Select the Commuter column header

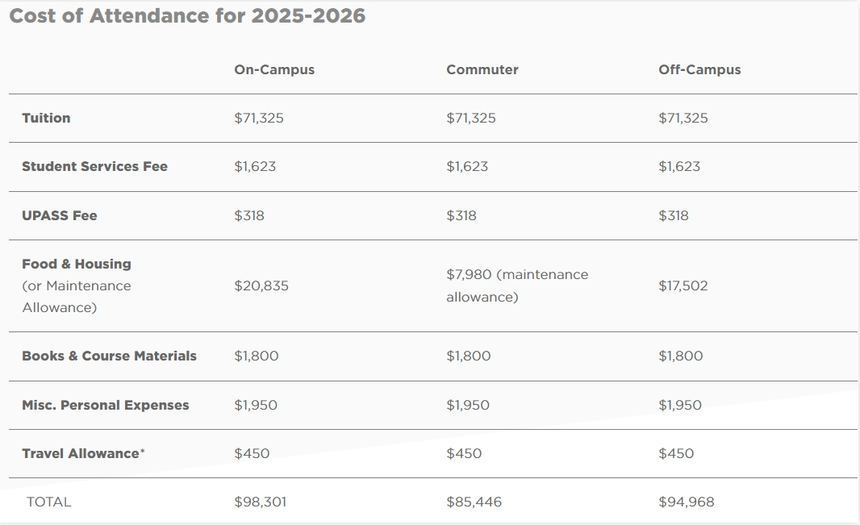point(482,70)
